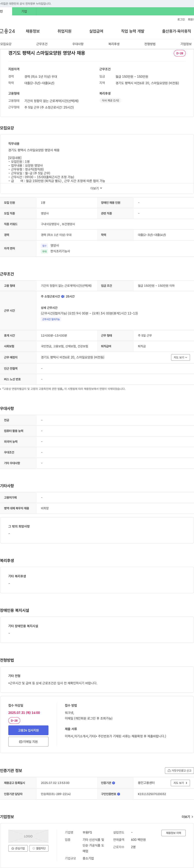
Task: Click the 고용24 입사지원 button
Action: coord(28,730)
